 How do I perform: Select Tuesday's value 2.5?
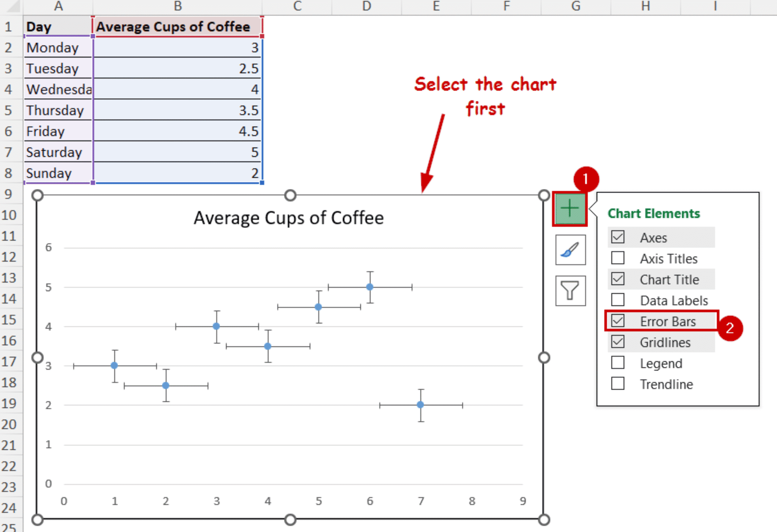[178, 69]
